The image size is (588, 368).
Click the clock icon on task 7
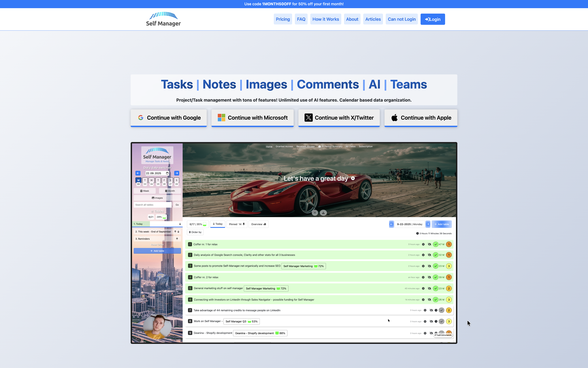point(436,310)
